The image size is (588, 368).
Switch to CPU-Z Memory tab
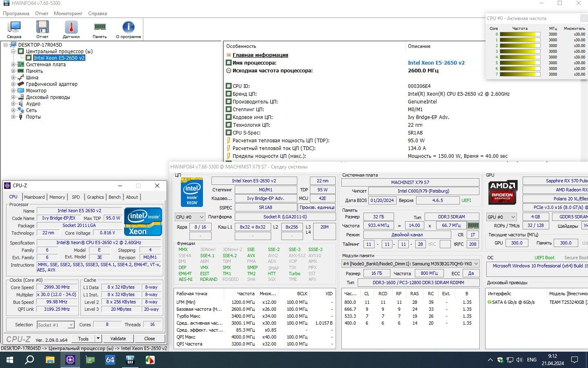click(57, 197)
